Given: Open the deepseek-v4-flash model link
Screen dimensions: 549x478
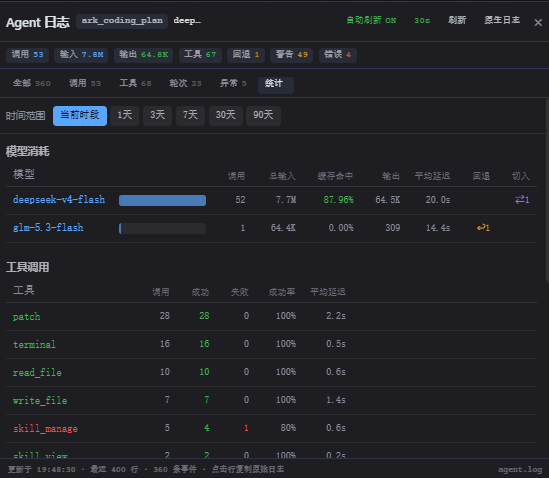Looking at the screenshot, I should 59,200.
